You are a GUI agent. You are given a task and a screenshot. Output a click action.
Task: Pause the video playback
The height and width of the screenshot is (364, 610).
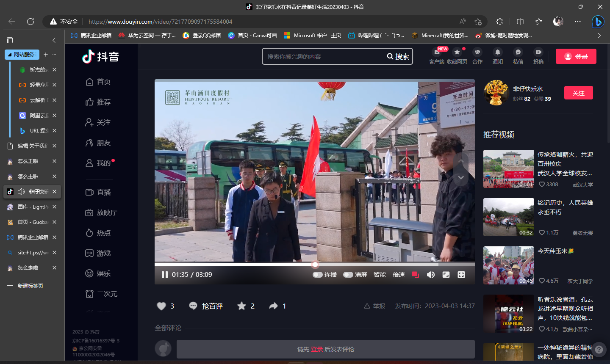point(165,275)
